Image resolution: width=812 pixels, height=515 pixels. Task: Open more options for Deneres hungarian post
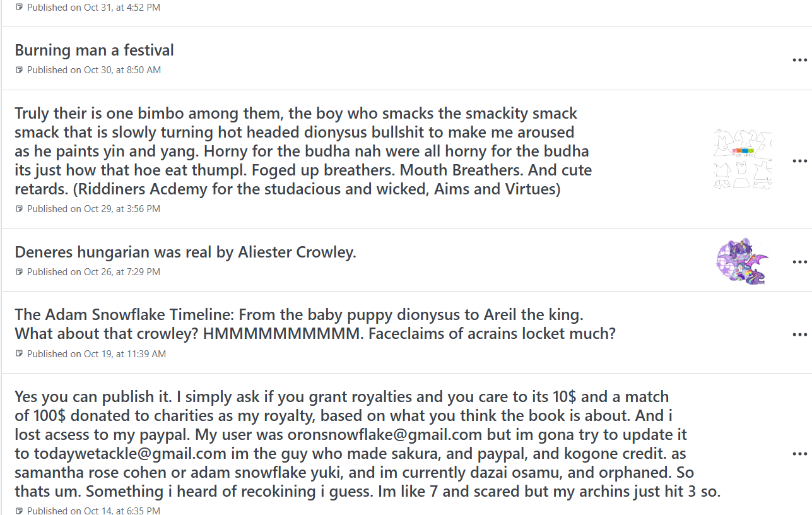tap(799, 262)
